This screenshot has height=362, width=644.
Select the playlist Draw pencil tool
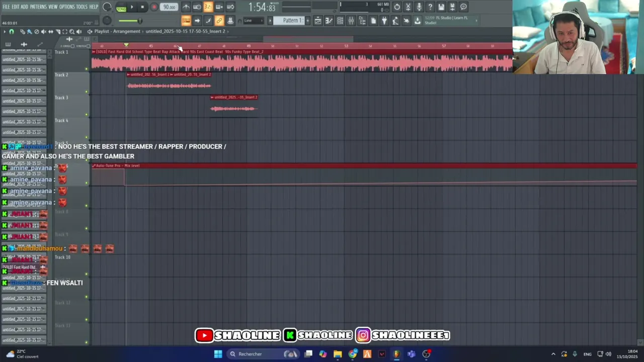[22, 32]
